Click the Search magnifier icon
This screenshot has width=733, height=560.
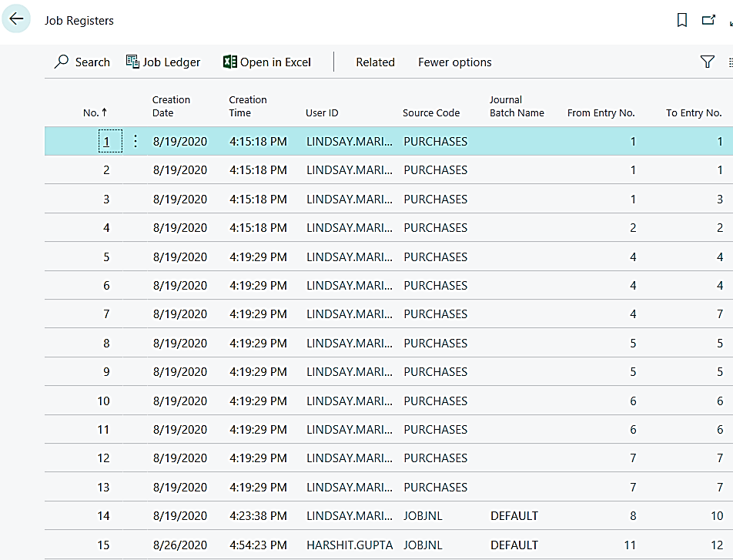pyautogui.click(x=62, y=62)
